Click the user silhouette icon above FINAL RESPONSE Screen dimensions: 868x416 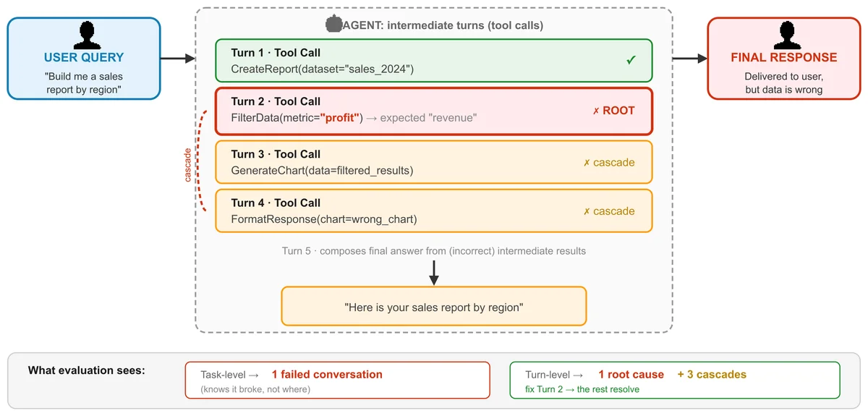[x=783, y=35]
